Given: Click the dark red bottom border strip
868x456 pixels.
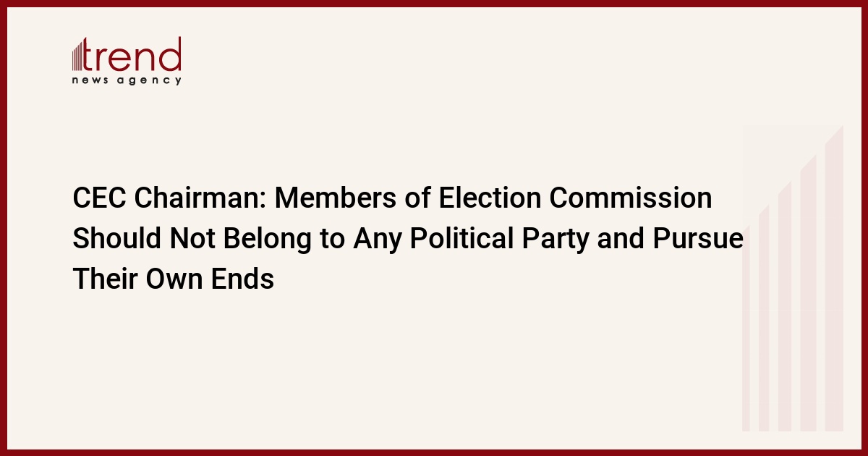Looking at the screenshot, I should [434, 452].
